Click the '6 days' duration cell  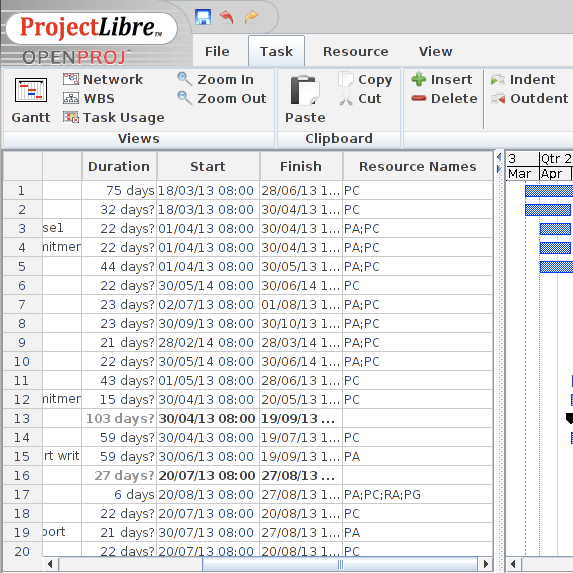click(x=119, y=494)
